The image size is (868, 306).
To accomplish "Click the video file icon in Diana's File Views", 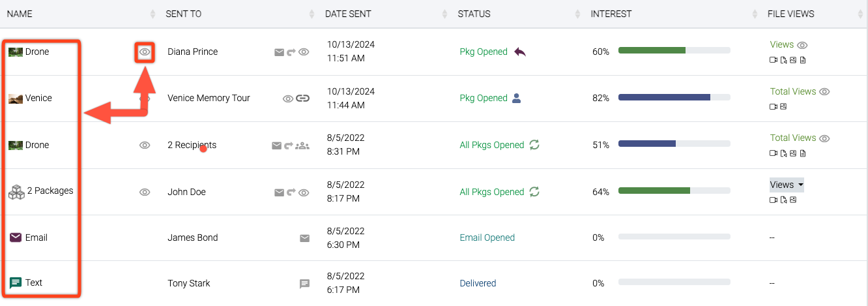I will pyautogui.click(x=774, y=61).
